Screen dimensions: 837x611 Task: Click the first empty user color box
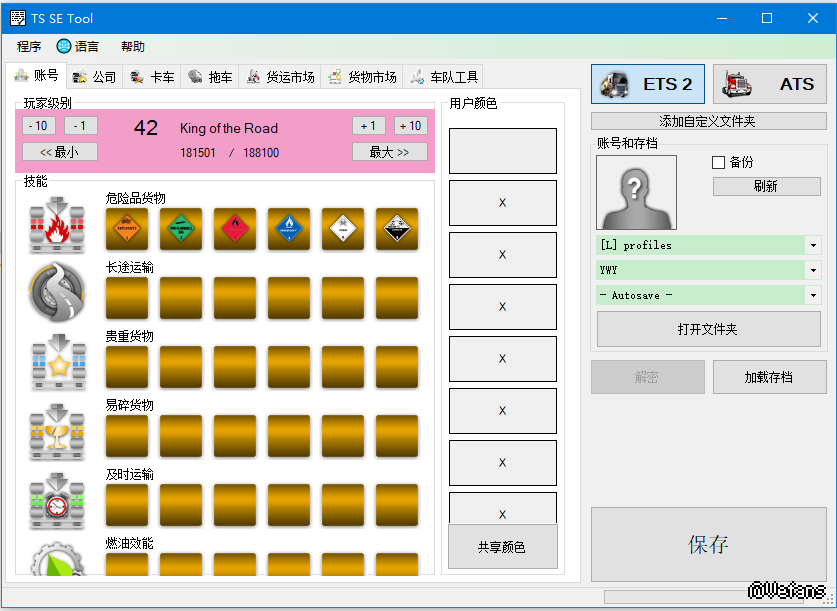502,151
